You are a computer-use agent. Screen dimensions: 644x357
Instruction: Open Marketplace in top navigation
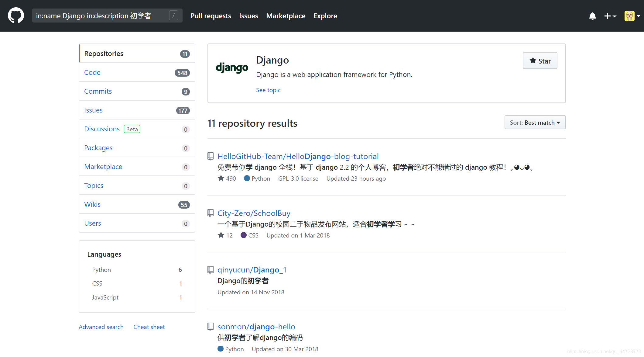286,16
